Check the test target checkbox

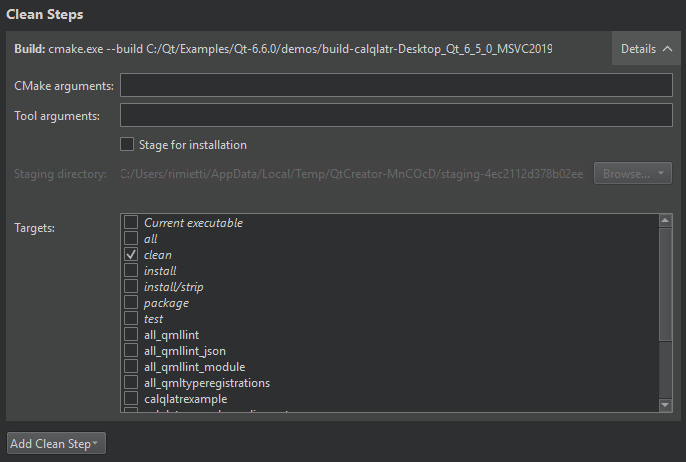coord(131,319)
